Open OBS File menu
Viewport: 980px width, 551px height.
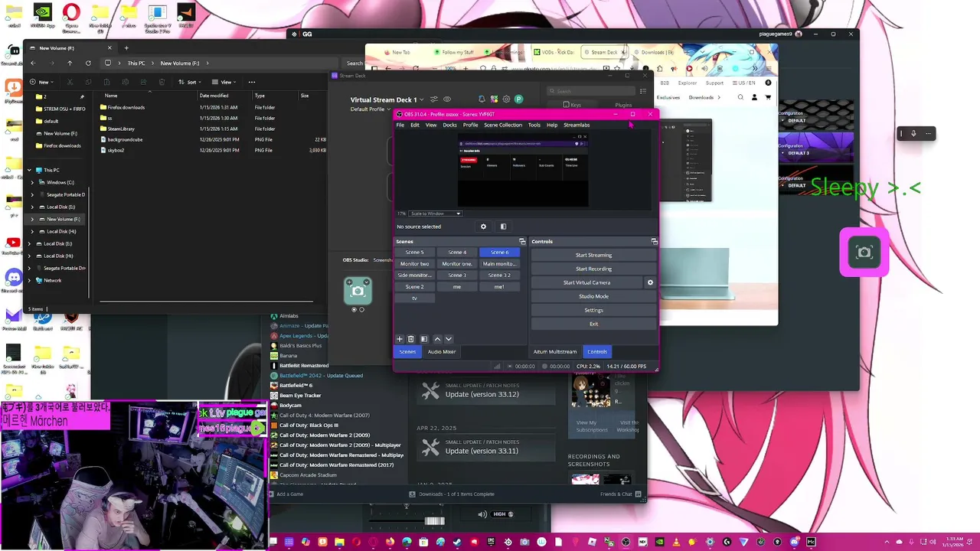point(400,125)
